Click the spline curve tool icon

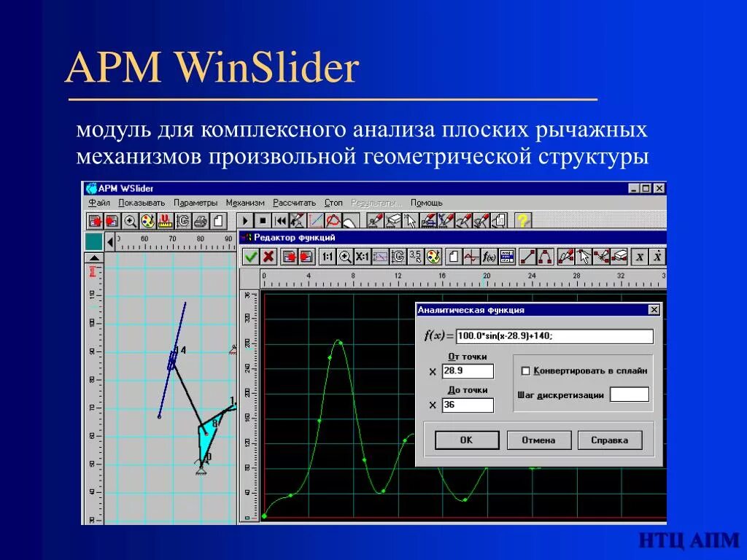pyautogui.click(x=545, y=257)
